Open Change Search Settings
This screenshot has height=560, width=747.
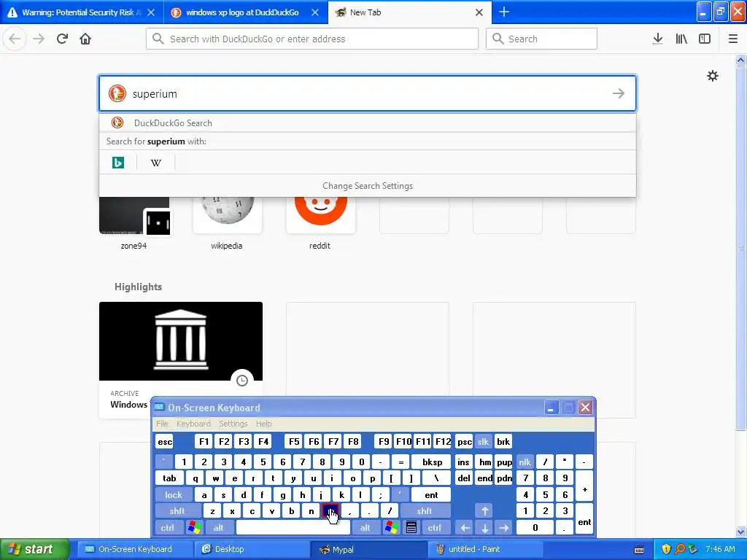coord(368,186)
